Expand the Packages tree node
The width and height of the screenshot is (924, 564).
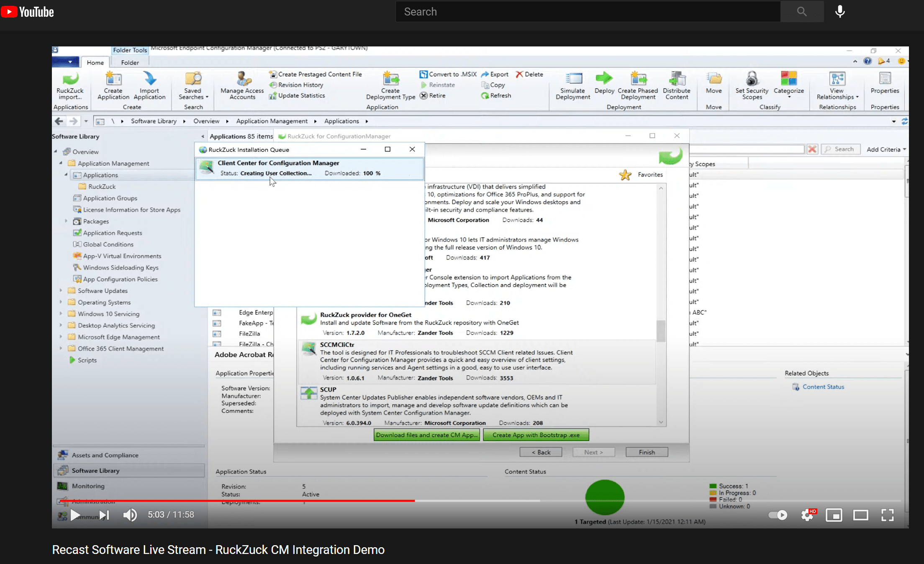(66, 221)
